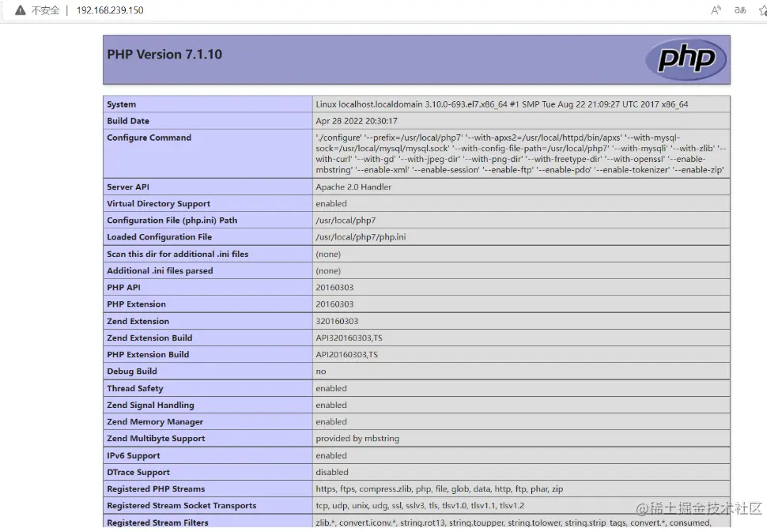Click the no value for Debug Build

click(x=320, y=372)
